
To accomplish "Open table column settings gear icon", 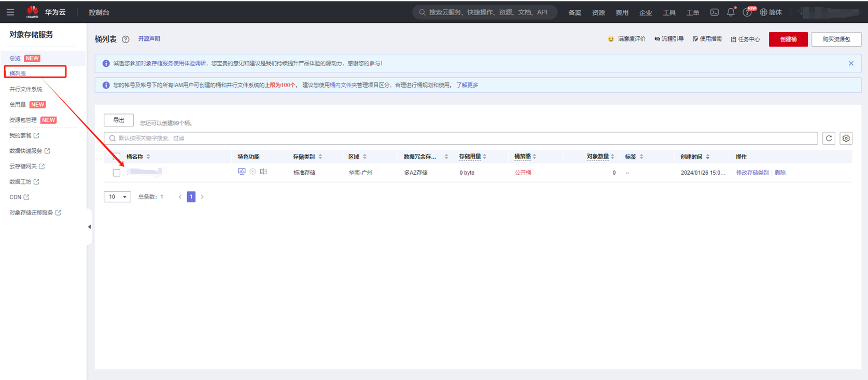I will 846,138.
